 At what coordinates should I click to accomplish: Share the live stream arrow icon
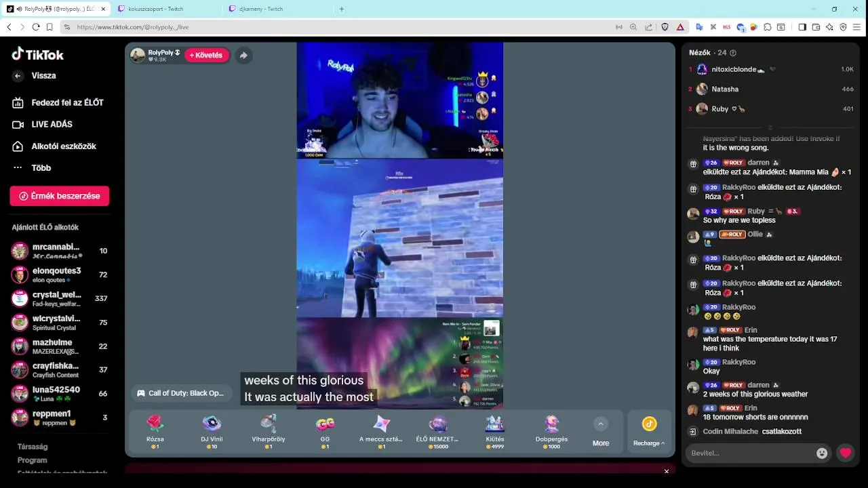[x=243, y=56]
